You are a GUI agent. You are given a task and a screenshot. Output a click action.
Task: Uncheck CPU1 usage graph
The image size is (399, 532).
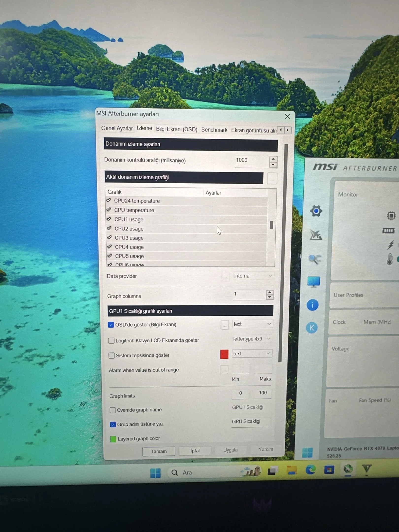point(109,219)
